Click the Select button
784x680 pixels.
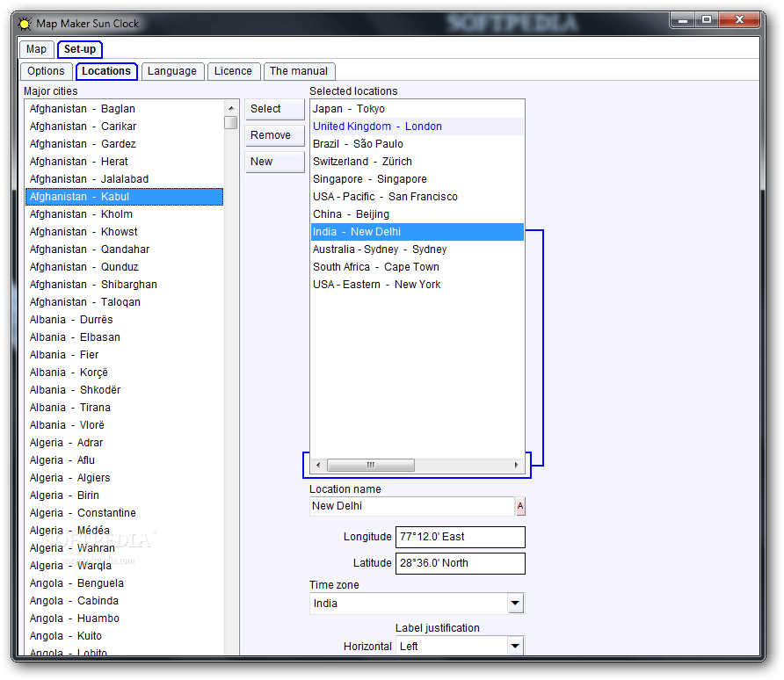point(274,109)
